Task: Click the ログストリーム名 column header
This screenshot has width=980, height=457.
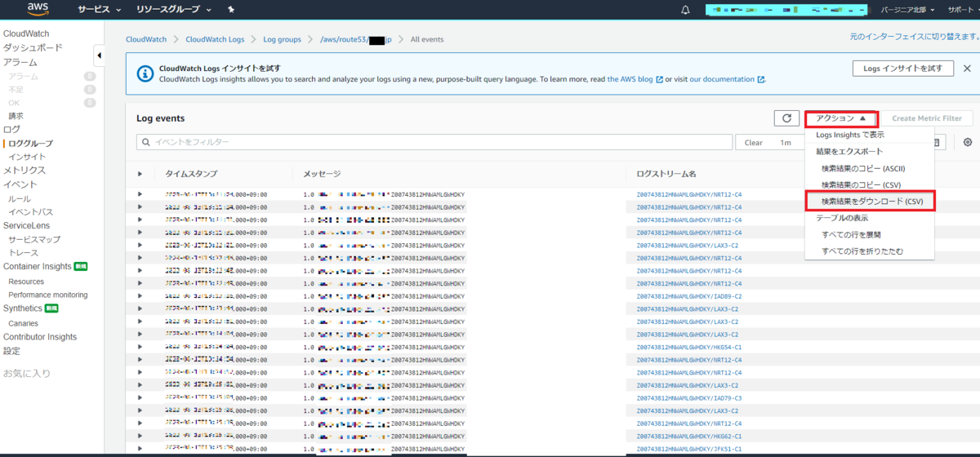Action: pos(666,174)
